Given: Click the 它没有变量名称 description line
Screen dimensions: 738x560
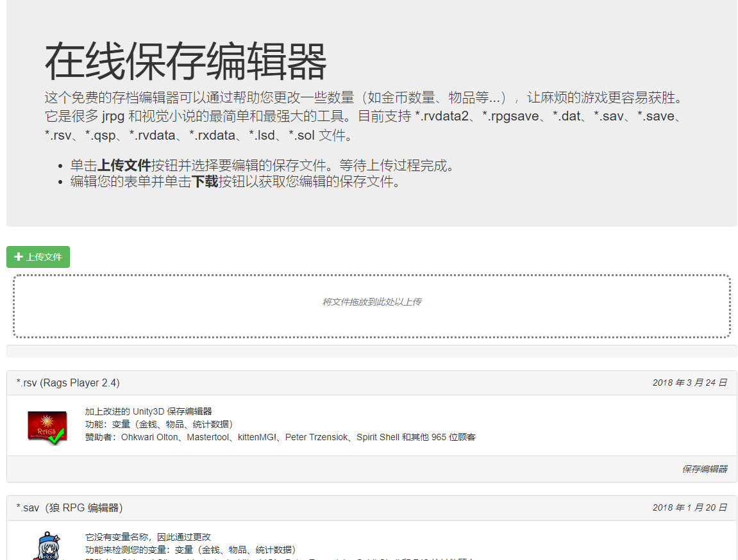Looking at the screenshot, I should point(147,537).
